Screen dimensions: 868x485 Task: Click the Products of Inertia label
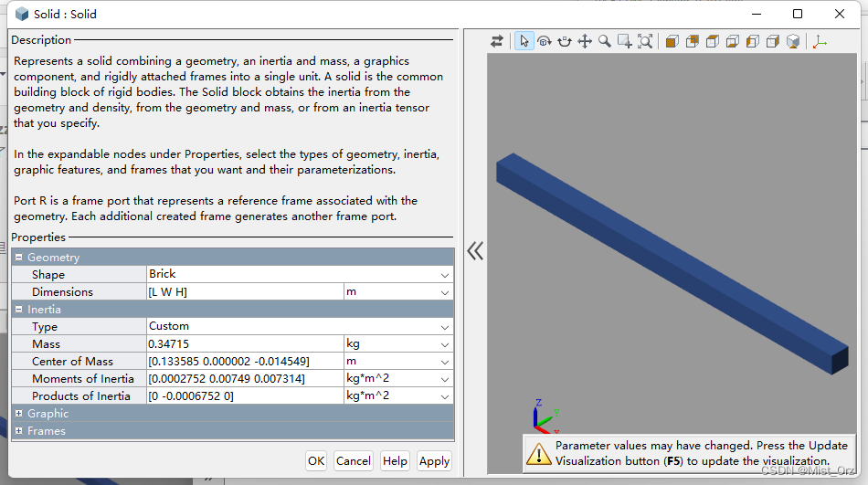81,395
